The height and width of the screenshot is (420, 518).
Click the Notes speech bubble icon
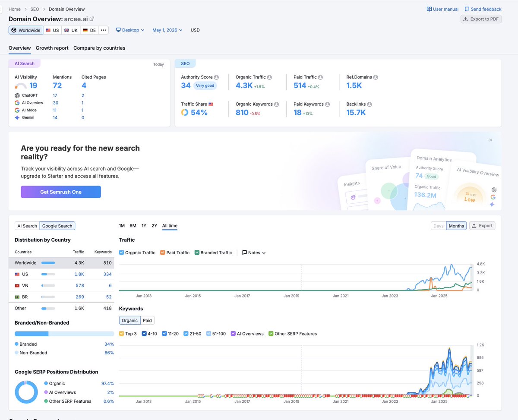click(244, 253)
